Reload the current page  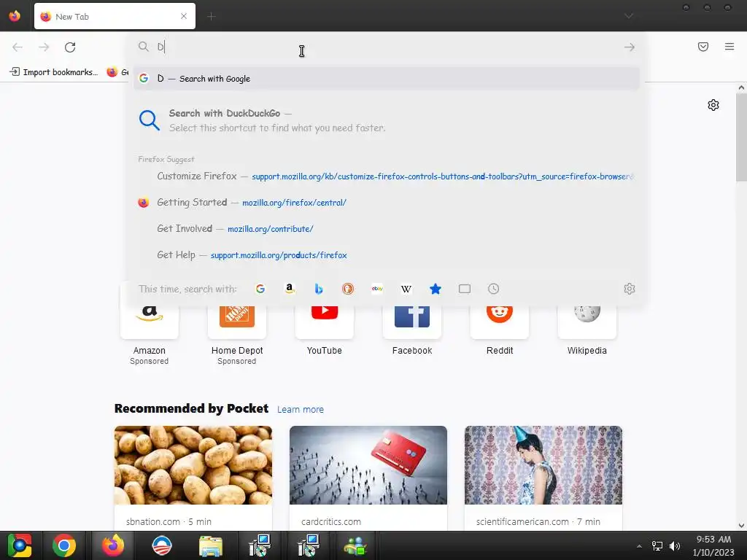[x=70, y=47]
